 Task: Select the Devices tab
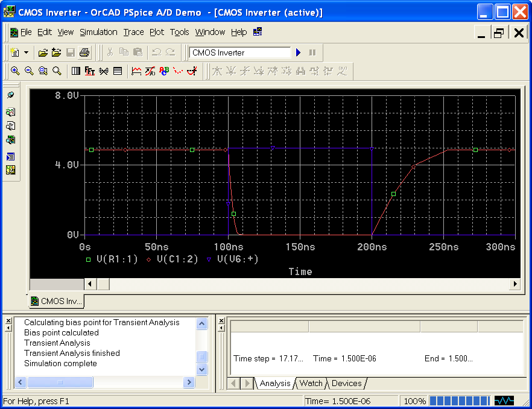point(346,383)
